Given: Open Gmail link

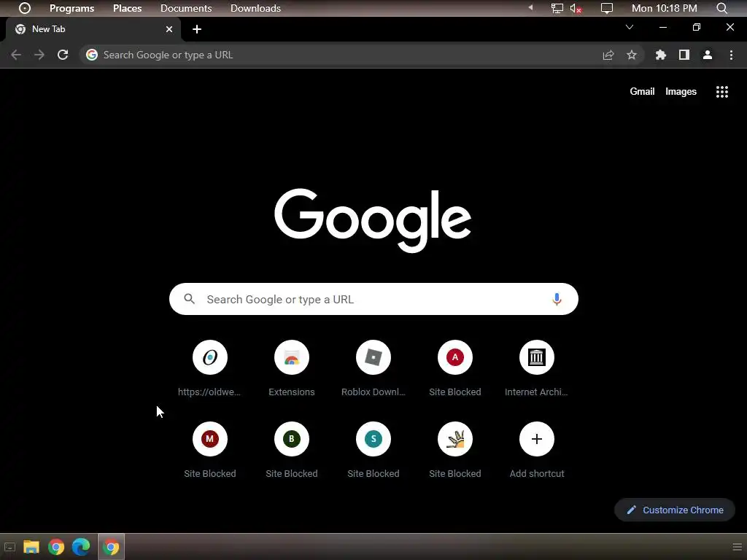Looking at the screenshot, I should click(642, 91).
